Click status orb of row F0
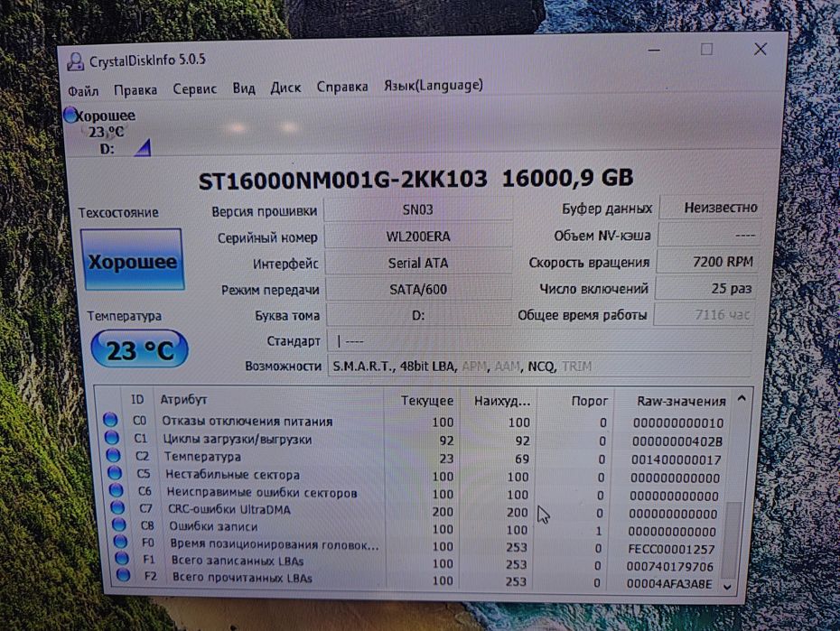 (x=120, y=542)
